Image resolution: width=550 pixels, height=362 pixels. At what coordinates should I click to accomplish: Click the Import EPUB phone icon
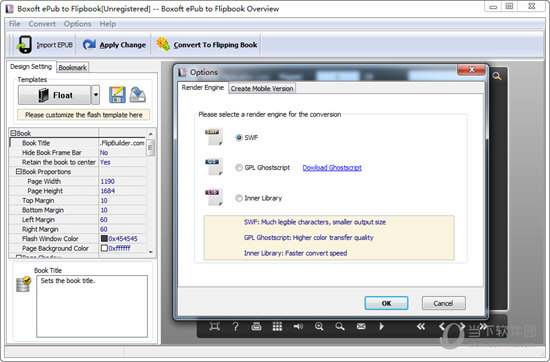[25, 45]
